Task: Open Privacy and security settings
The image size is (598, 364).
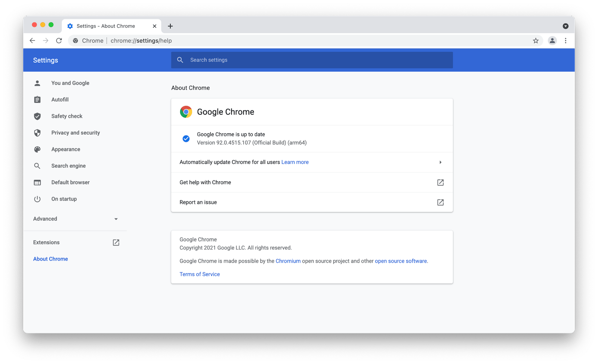Action: point(75,133)
